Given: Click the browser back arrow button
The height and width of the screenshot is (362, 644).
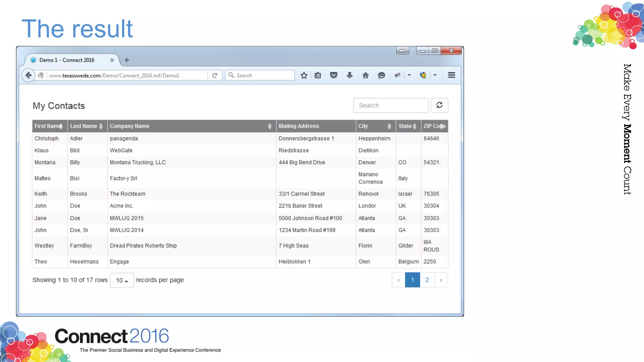Looking at the screenshot, I should coord(28,75).
